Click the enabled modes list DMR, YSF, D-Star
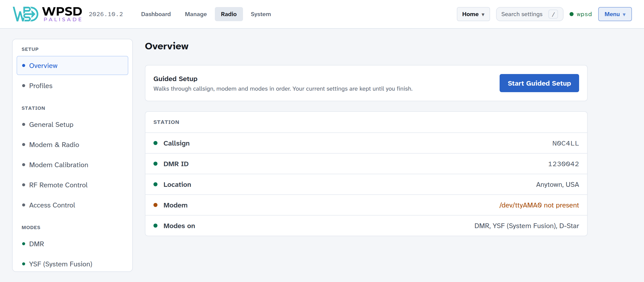Viewport: 644px width, 282px height. point(527,226)
